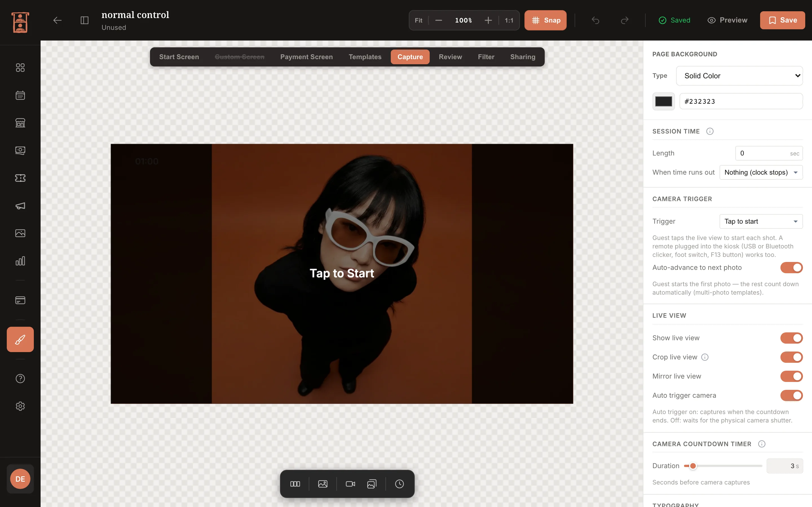Click the back arrow icon

(x=58, y=21)
